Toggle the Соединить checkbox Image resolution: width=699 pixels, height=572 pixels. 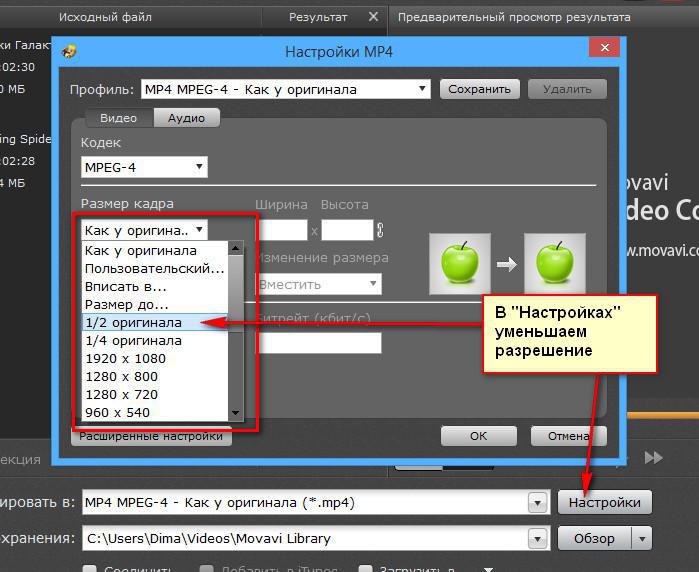[x=90, y=568]
